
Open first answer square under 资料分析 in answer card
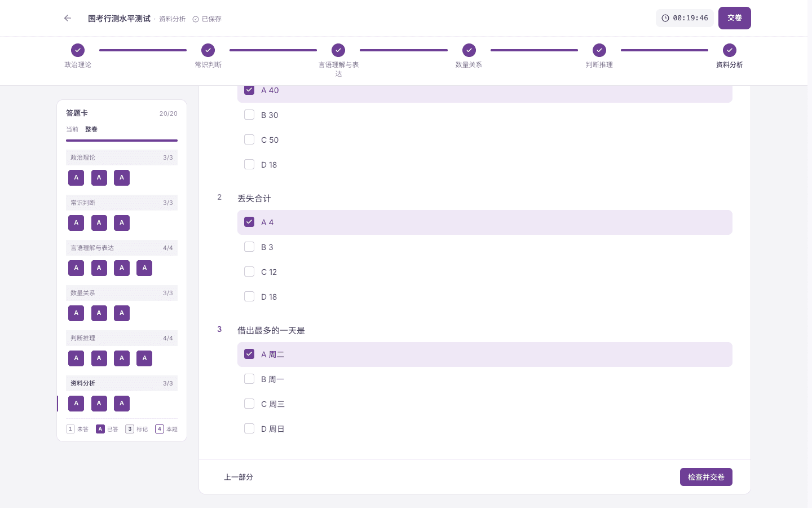tap(76, 404)
